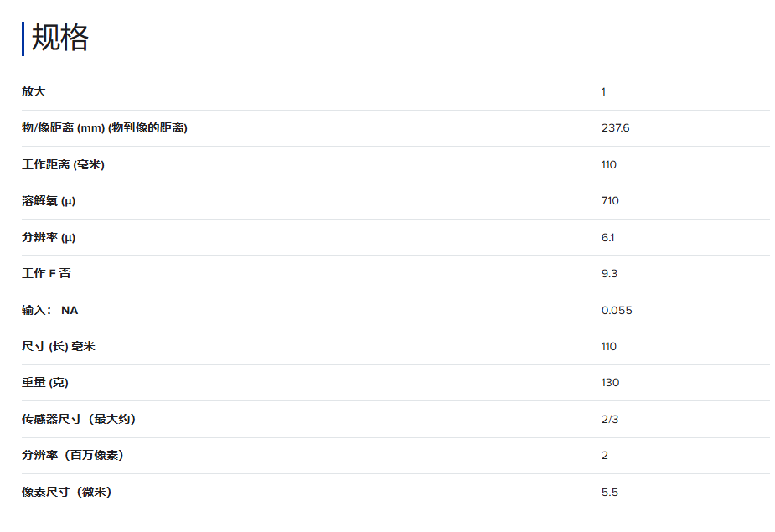
Task: Click the 工作 F 否 label
Action: coord(46,274)
